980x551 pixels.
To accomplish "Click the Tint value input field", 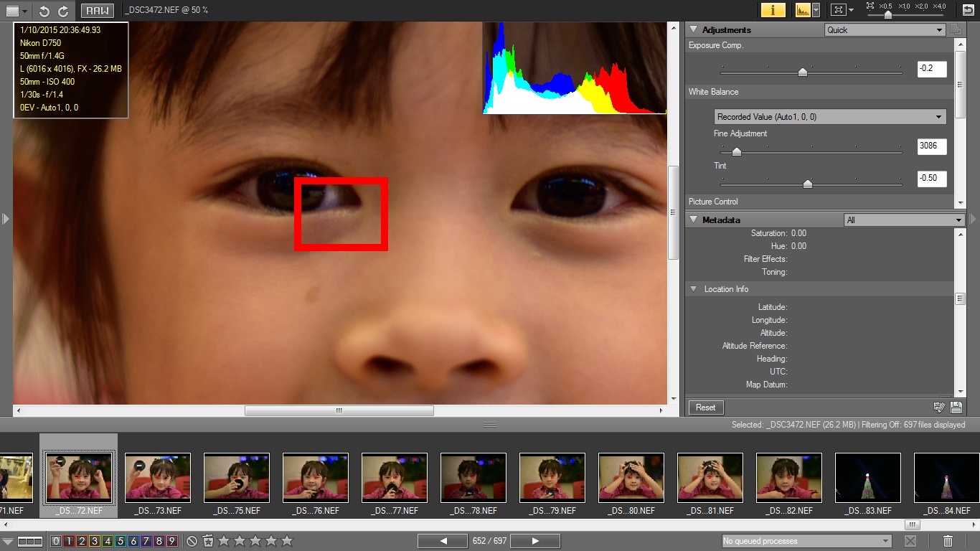I will pos(931,179).
